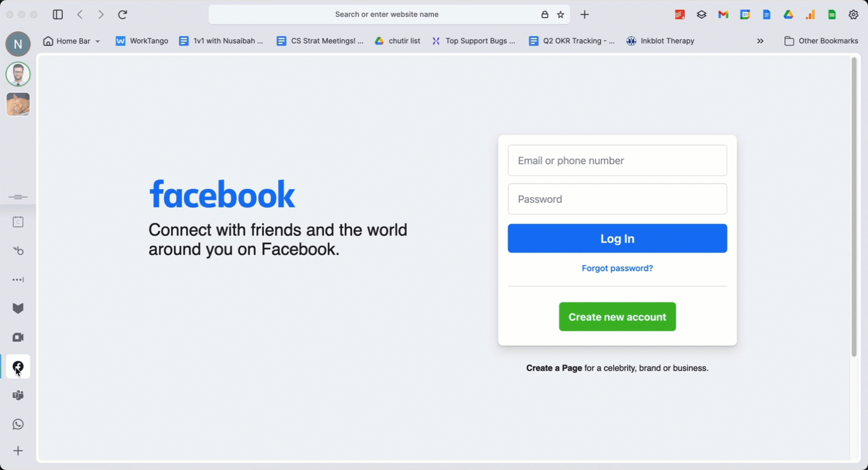Click the facebook logo

222,194
